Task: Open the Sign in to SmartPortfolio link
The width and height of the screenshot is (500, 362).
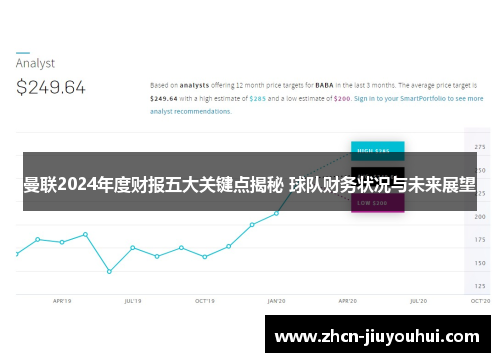Action: click(x=419, y=98)
